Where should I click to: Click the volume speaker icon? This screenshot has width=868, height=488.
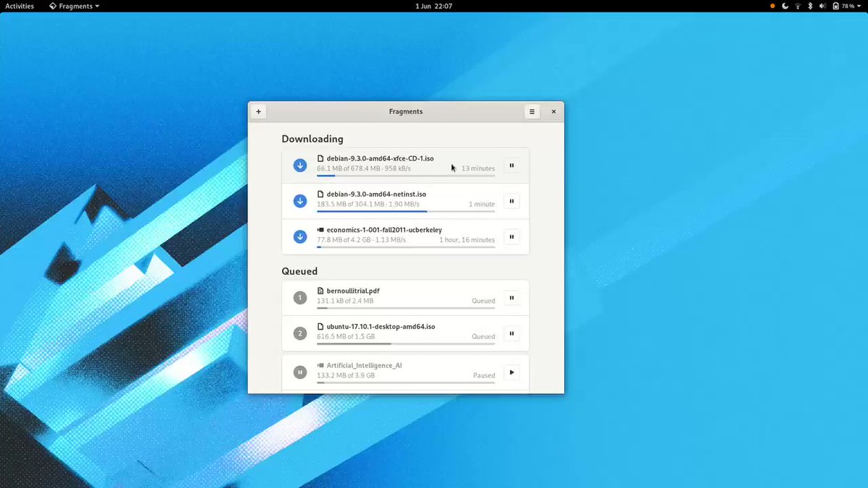(x=822, y=6)
